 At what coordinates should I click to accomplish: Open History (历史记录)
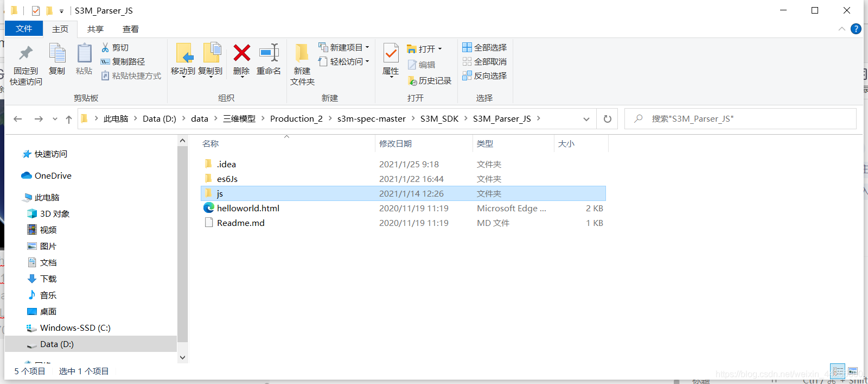tap(429, 80)
